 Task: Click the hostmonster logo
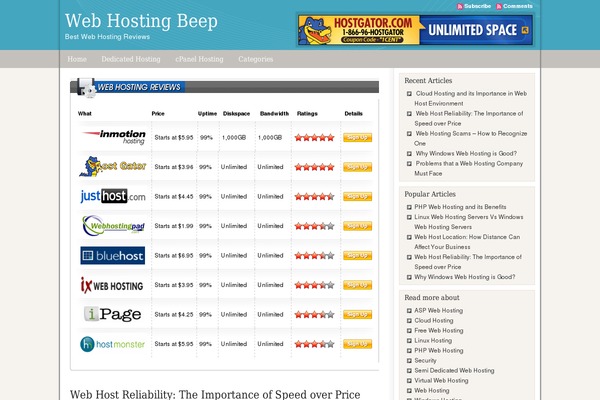coord(112,344)
